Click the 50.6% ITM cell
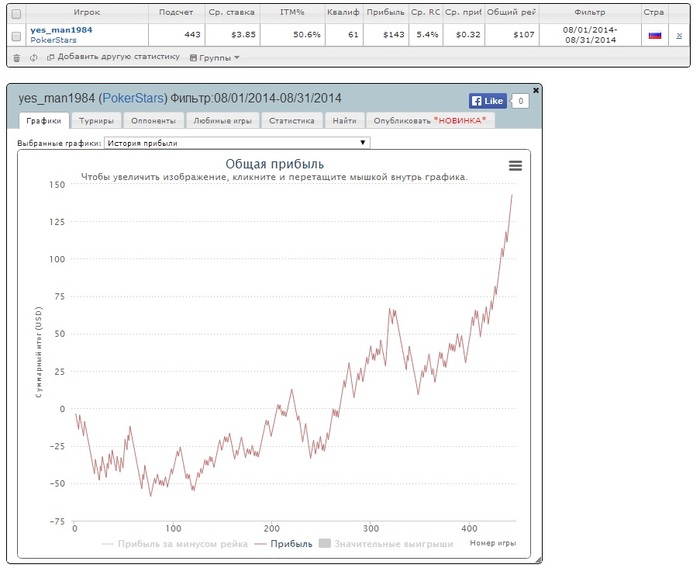This screenshot has height=568, width=700. (292, 34)
